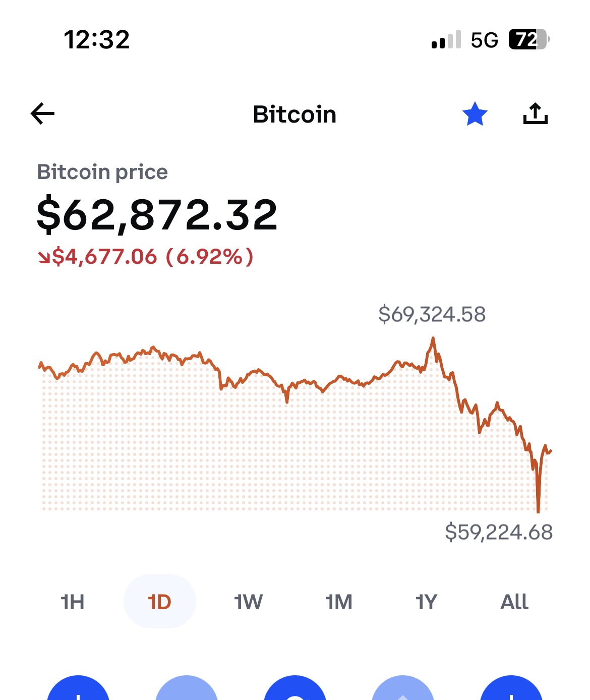590x700 pixels.
Task: Show the 1Y price chart
Action: tap(426, 602)
